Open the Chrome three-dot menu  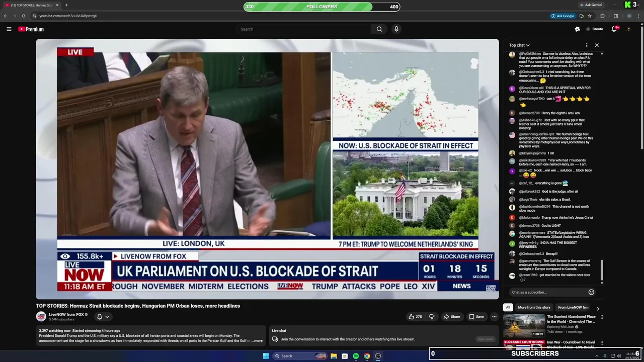(638, 16)
